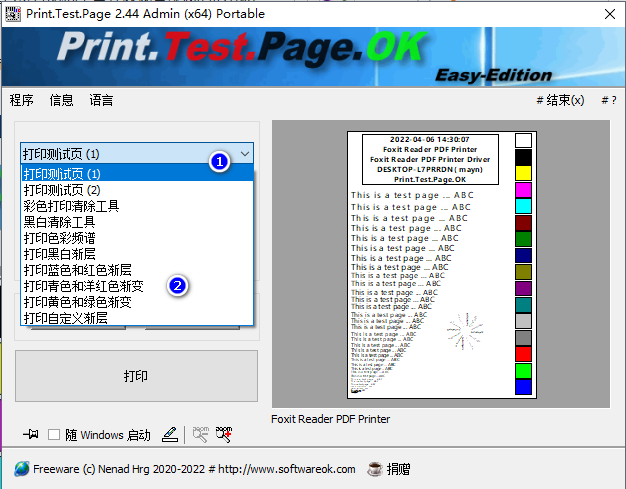This screenshot has width=626, height=489.
Task: Collapse the print mode dropdown arrow
Action: click(x=245, y=154)
